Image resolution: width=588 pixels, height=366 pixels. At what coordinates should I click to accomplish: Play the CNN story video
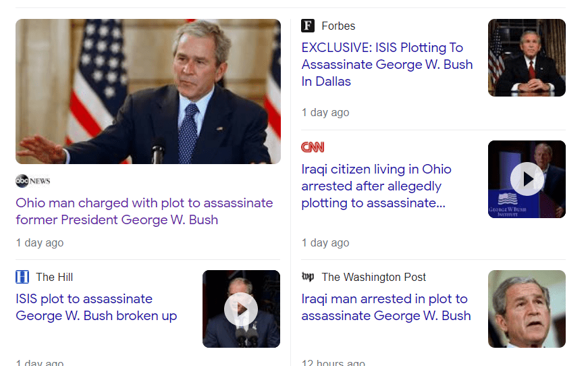(x=527, y=179)
